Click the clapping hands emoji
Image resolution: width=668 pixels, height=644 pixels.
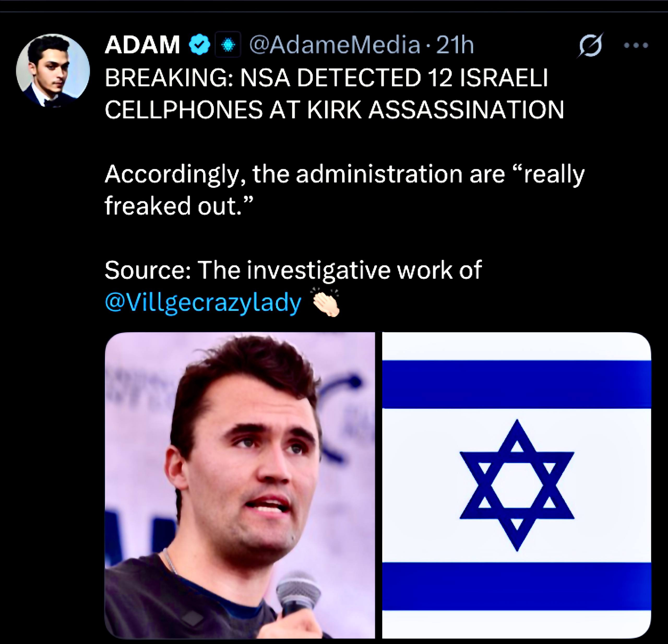(x=325, y=303)
